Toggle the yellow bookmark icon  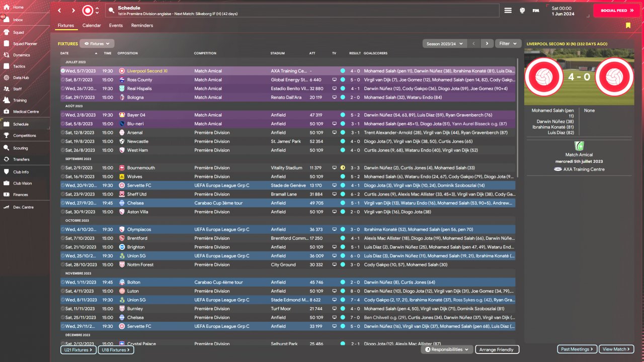(628, 26)
